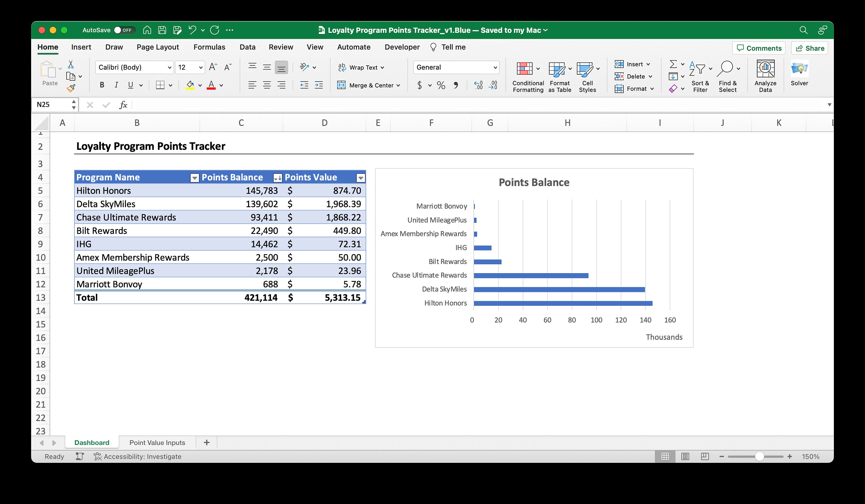Click the Percent style icon
This screenshot has height=504, width=865.
[x=441, y=85]
